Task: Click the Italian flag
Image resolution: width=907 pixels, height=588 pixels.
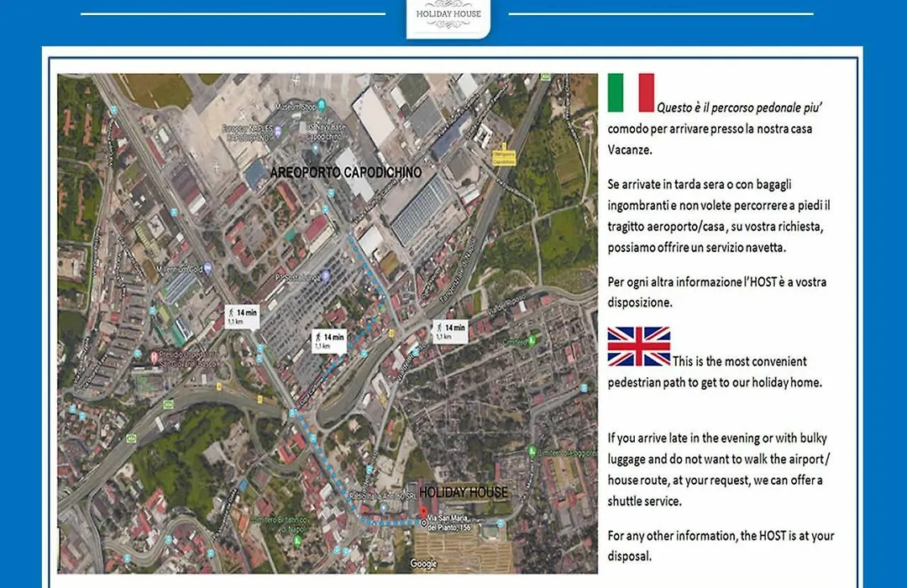Action: click(x=631, y=92)
